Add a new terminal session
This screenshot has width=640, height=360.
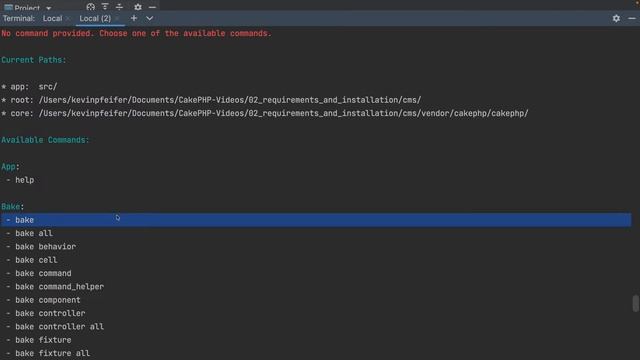coord(134,18)
